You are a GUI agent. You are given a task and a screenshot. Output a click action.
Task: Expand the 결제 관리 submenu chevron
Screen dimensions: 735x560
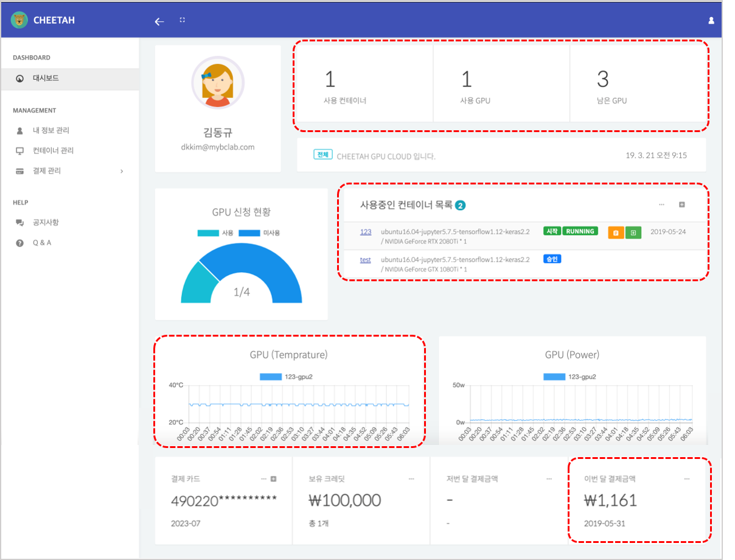[122, 172]
